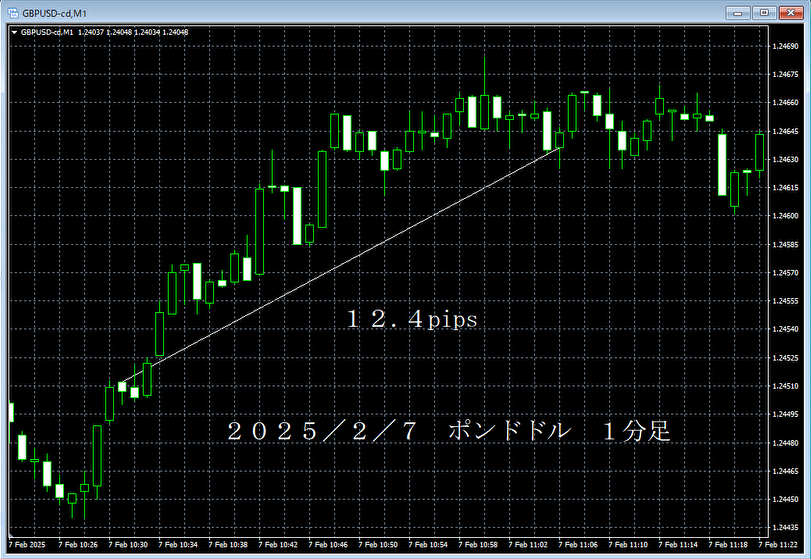Close the GBPUSD chart window

click(790, 13)
